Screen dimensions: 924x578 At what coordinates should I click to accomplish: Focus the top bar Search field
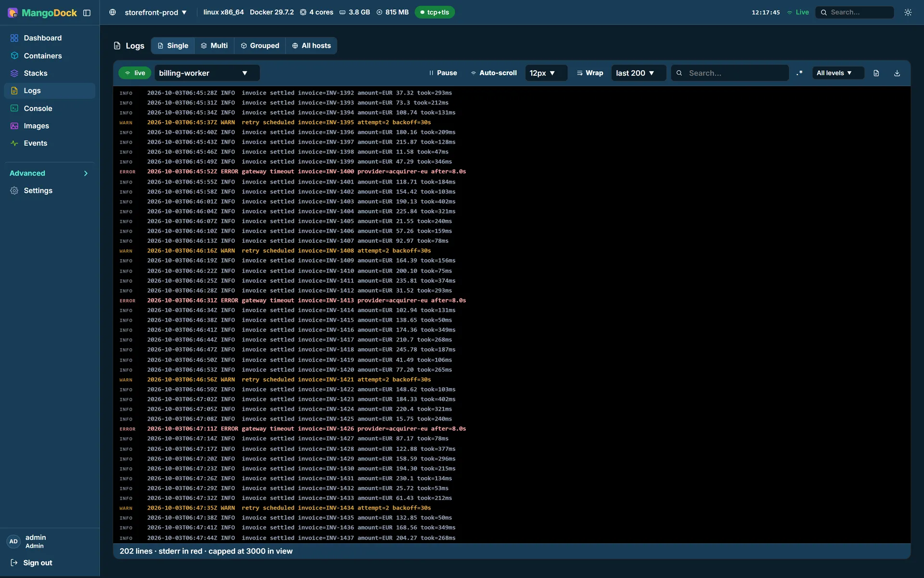pyautogui.click(x=854, y=13)
